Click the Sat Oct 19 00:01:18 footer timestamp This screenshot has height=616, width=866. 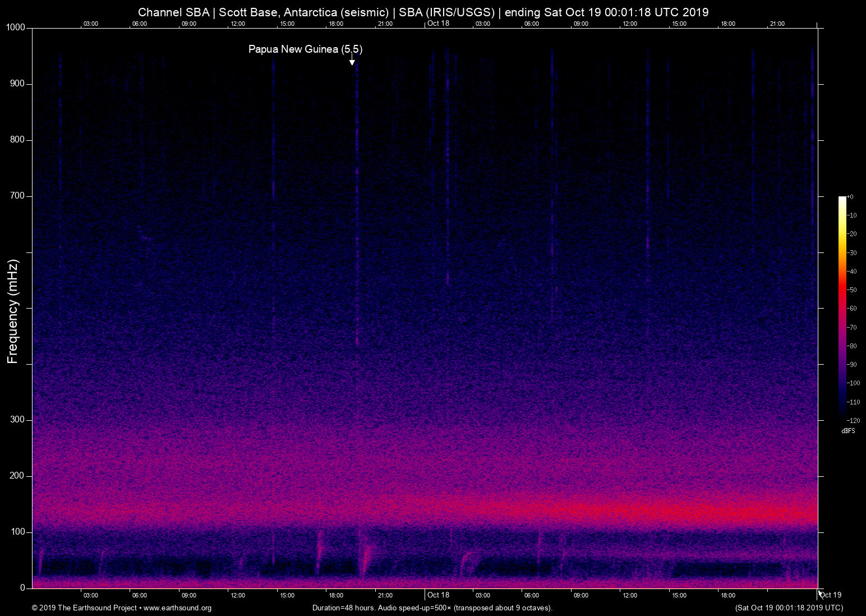[789, 608]
